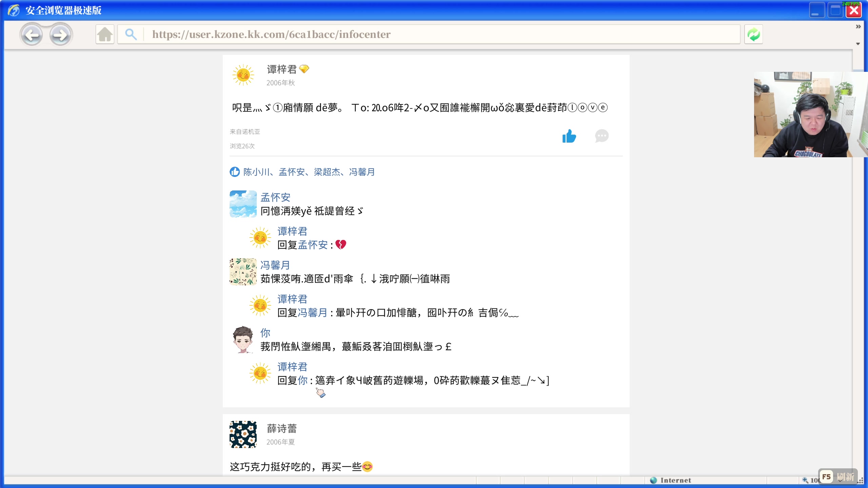
Task: Click the magnifier search icon
Action: click(131, 34)
